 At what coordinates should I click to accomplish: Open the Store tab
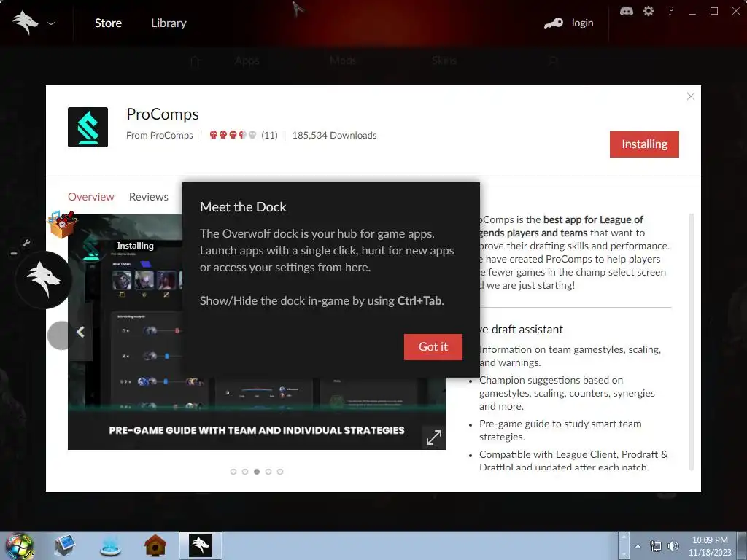(x=108, y=23)
